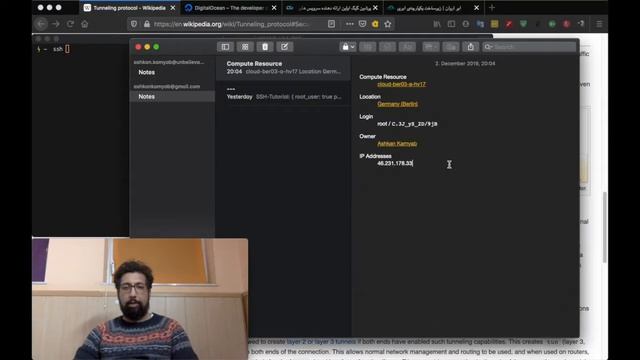The image size is (640, 360).
Task: Toggle reader view in address bar
Action: (x=331, y=24)
